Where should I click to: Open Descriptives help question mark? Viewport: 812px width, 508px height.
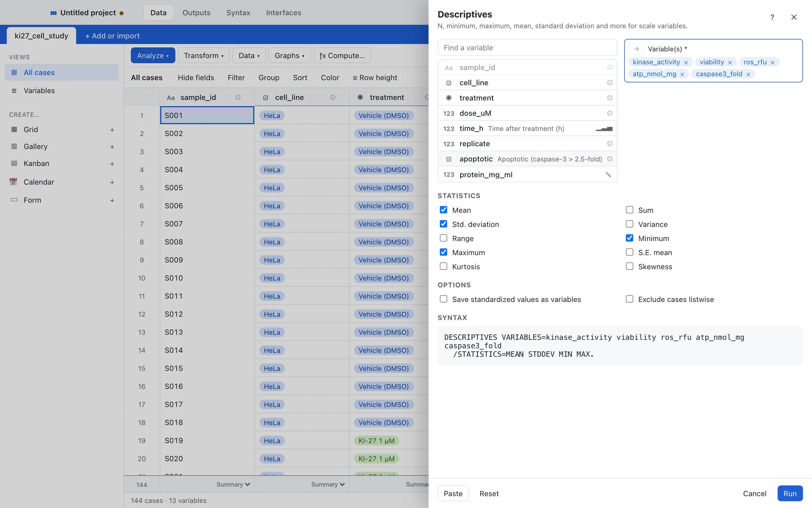click(773, 17)
